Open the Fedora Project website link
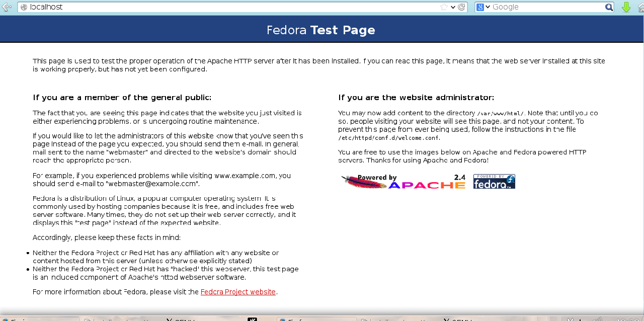 point(238,292)
